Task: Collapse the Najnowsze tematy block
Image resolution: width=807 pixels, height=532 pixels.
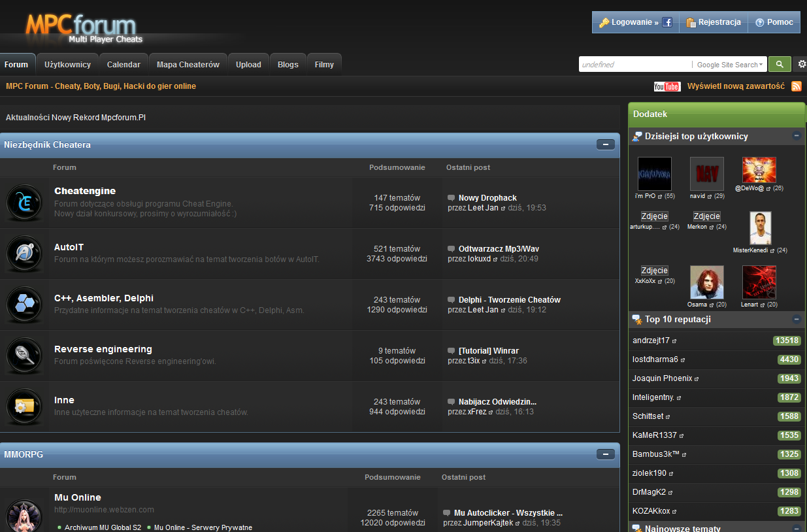Action: (x=797, y=529)
